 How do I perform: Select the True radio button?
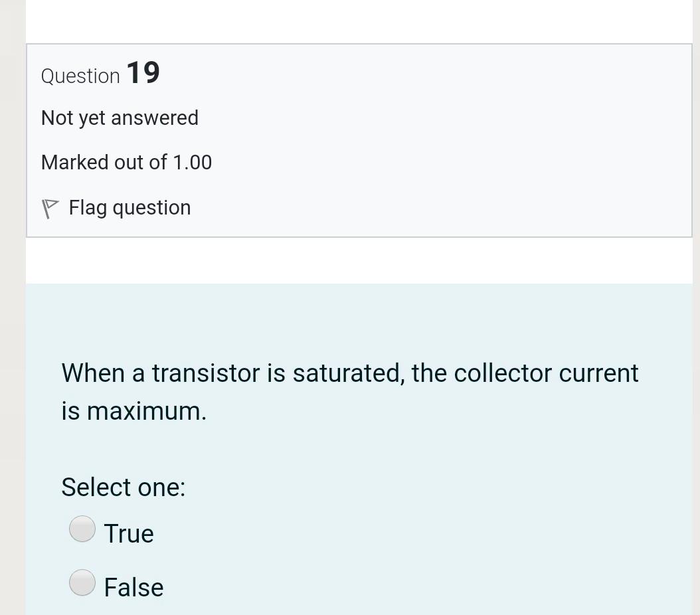point(82,529)
